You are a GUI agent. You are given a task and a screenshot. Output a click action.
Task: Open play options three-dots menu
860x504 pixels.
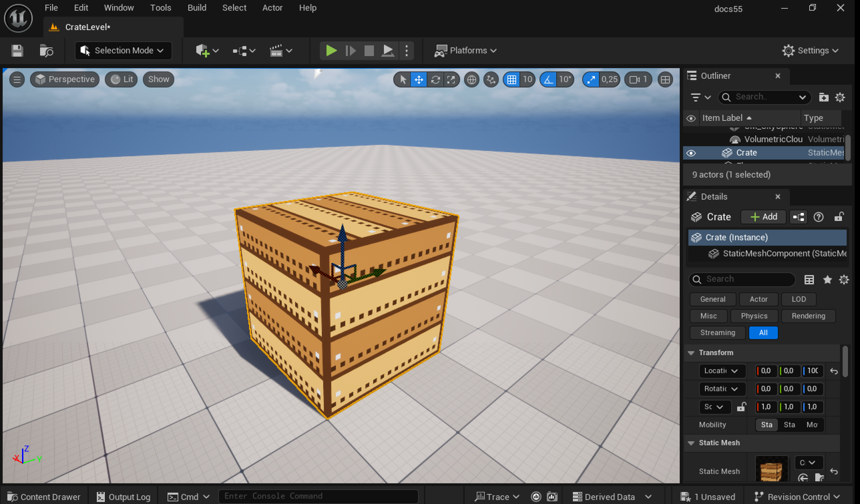407,51
